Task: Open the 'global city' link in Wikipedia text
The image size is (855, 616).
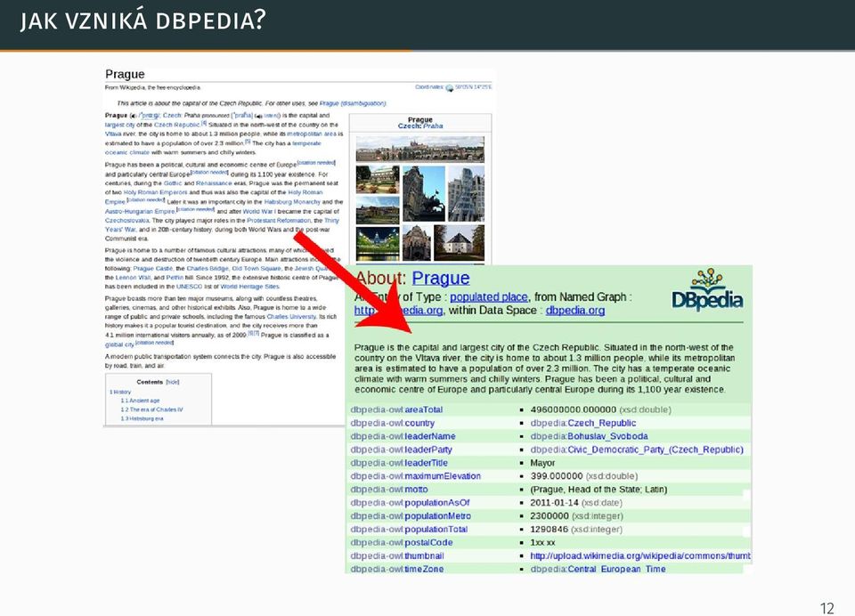Action: (x=119, y=344)
